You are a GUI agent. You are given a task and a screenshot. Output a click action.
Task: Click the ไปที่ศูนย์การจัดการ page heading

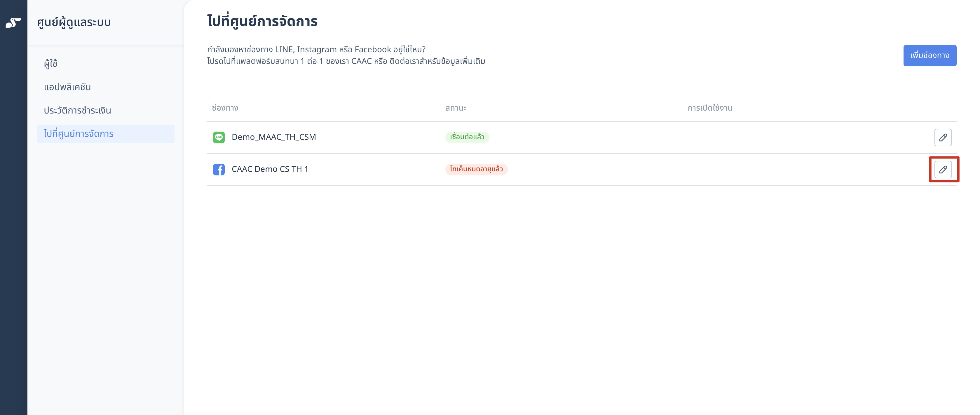pos(262,21)
